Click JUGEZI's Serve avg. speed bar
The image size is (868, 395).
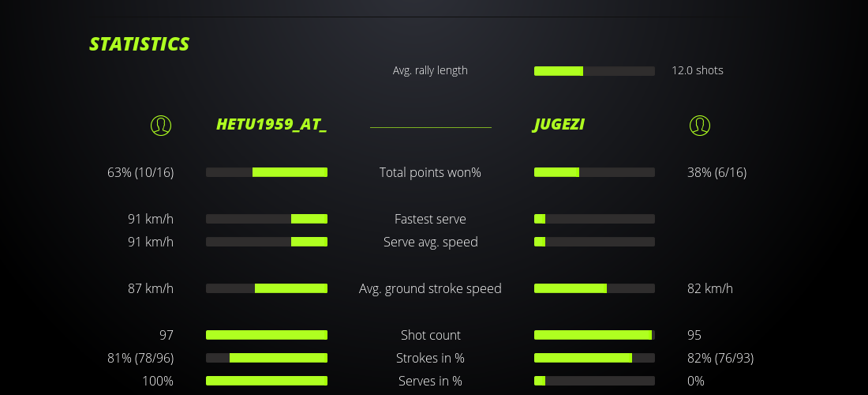tap(594, 242)
